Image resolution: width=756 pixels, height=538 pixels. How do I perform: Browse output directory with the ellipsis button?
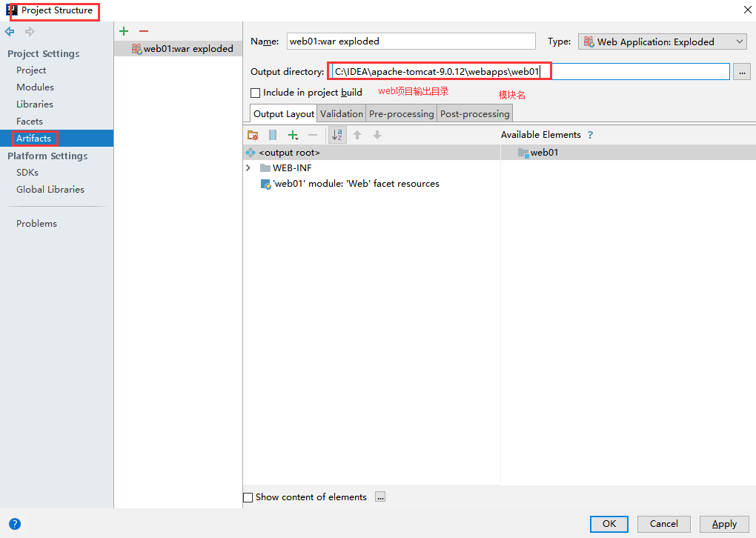(742, 72)
